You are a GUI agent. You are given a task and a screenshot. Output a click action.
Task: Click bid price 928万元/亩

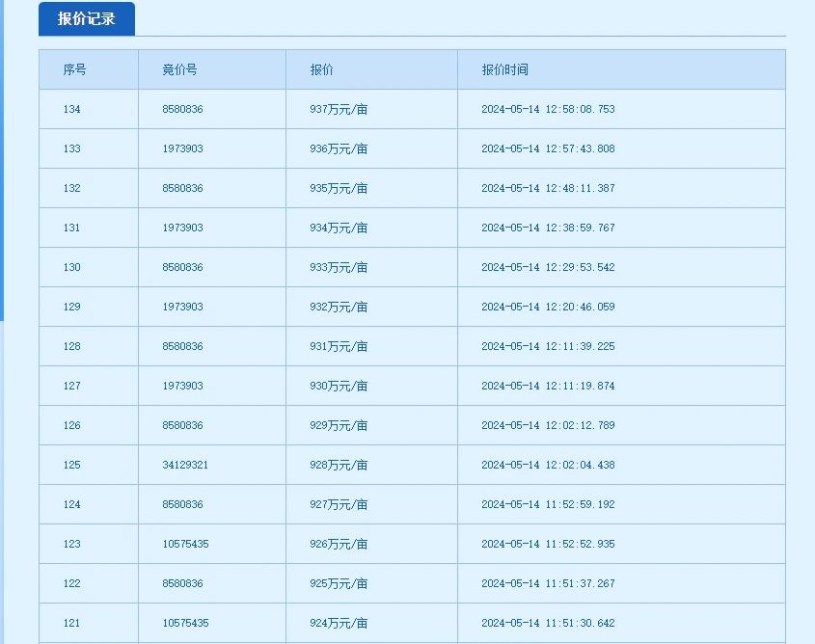tap(339, 465)
